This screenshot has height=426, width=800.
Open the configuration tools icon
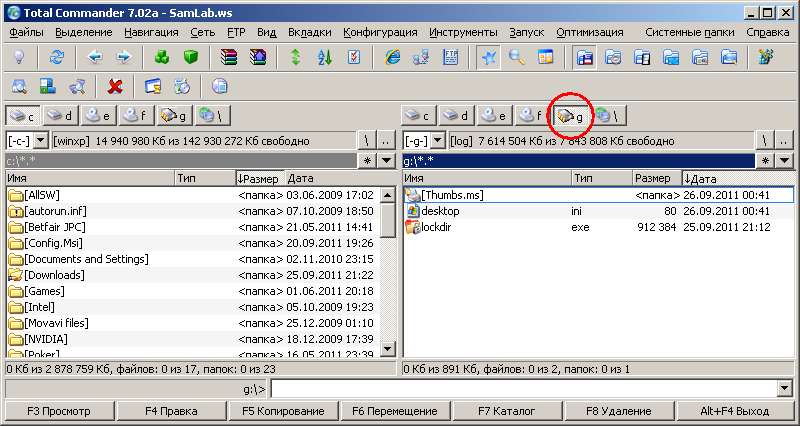765,57
